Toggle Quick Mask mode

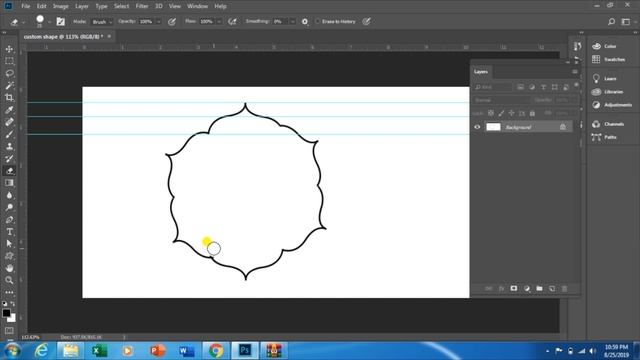[x=9, y=330]
